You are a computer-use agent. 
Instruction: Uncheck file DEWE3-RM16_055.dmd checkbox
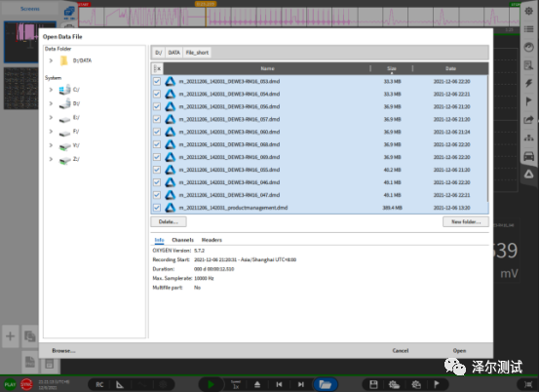click(x=157, y=170)
